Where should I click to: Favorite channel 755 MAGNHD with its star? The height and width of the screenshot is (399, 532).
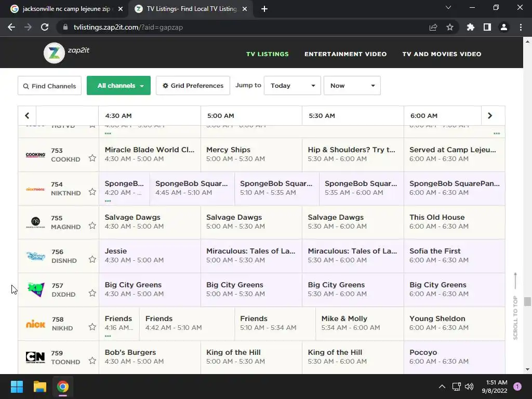pos(92,225)
